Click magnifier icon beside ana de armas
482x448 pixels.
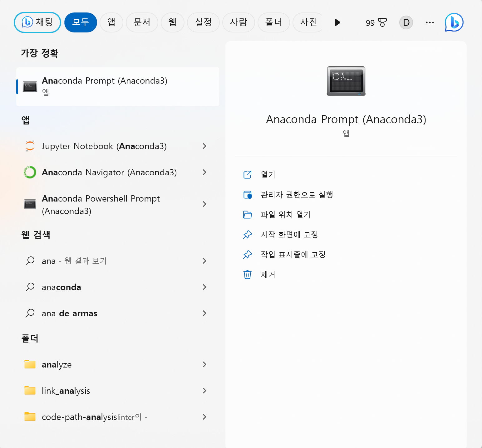pyautogui.click(x=30, y=313)
